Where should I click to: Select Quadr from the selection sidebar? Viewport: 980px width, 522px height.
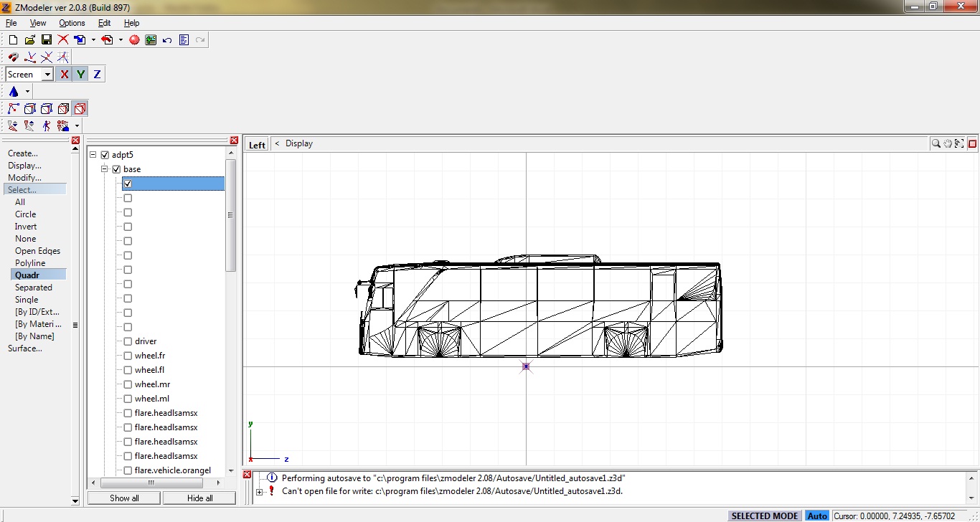(x=26, y=275)
